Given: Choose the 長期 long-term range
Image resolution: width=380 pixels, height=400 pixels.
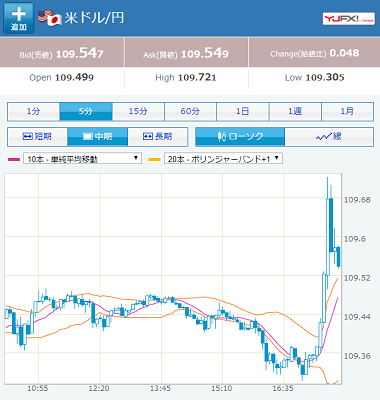Looking at the screenshot, I should coord(158,137).
